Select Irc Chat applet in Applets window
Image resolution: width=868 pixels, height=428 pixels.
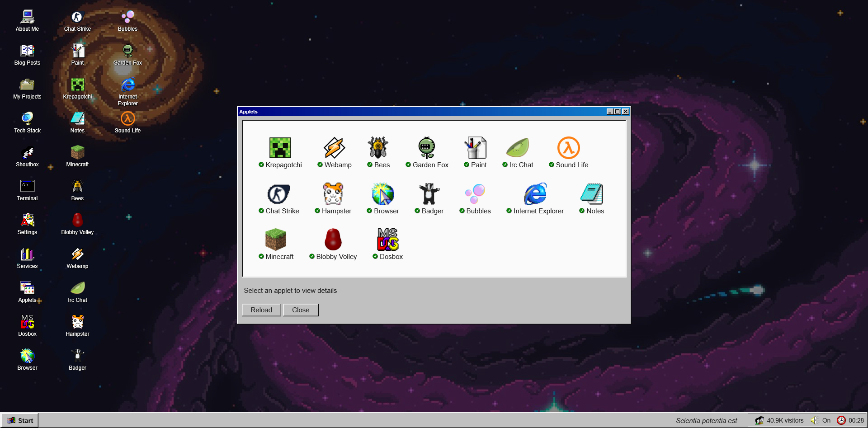click(x=518, y=153)
